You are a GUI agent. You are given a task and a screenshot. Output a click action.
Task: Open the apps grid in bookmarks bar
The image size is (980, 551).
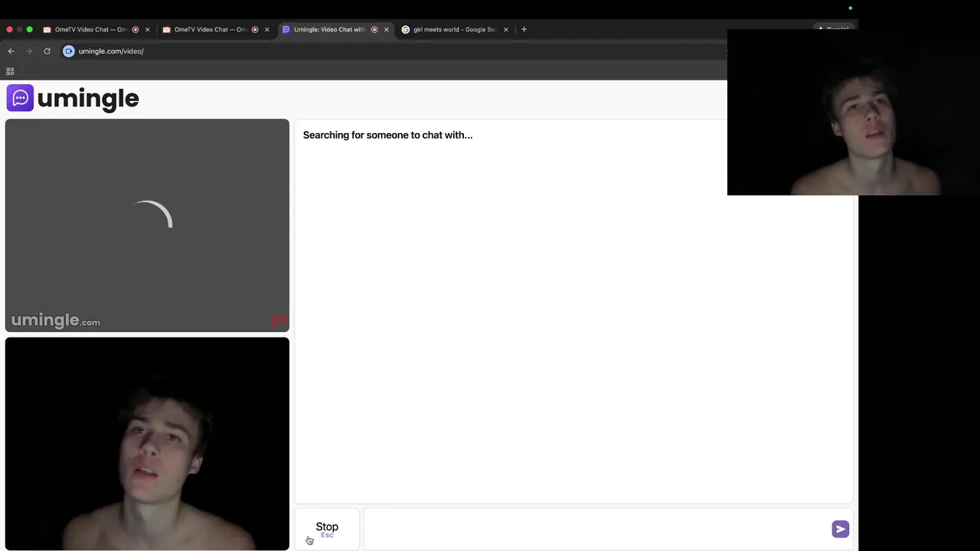[x=10, y=71]
